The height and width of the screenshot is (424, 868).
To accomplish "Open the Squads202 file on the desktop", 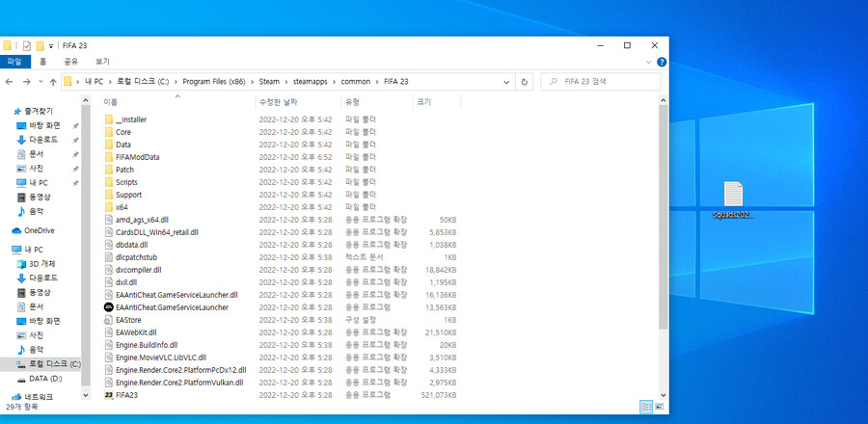I will coord(734,199).
